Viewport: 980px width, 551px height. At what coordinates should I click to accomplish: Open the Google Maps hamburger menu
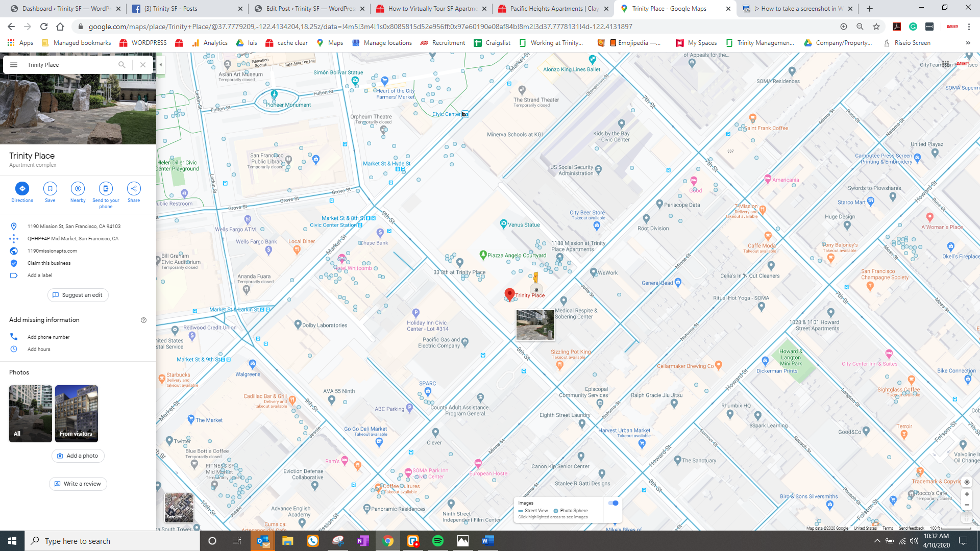(14, 65)
